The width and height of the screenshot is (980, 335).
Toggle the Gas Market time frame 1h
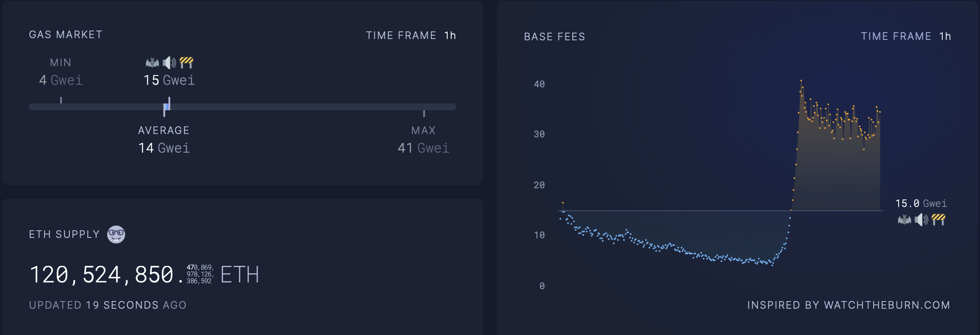pyautogui.click(x=450, y=36)
